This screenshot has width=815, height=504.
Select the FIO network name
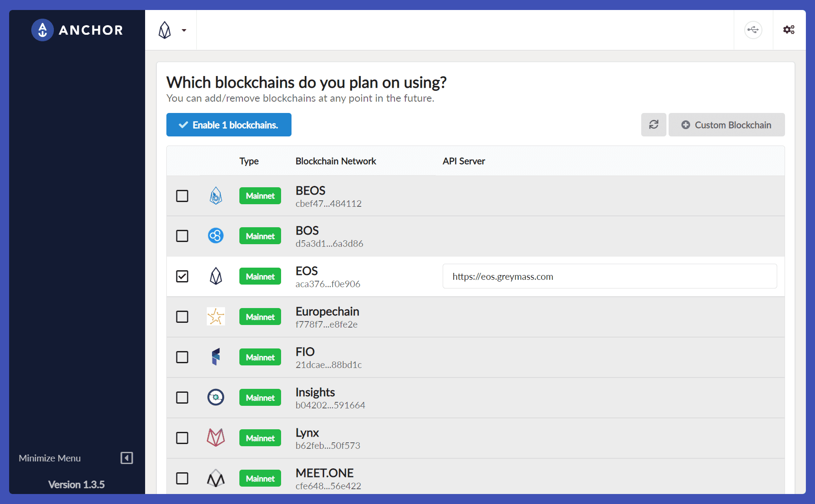click(x=305, y=351)
